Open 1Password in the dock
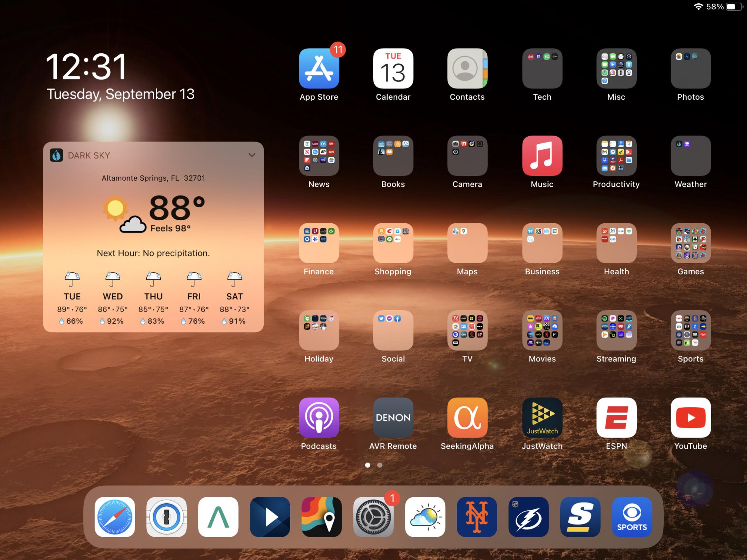Image resolution: width=747 pixels, height=560 pixels. (167, 517)
